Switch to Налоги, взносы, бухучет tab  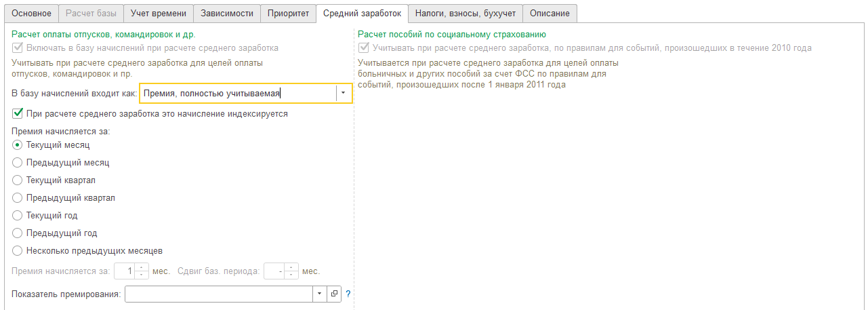pyautogui.click(x=466, y=13)
